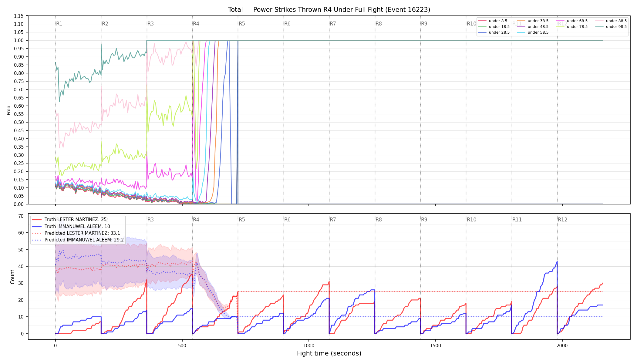Select the 'under 48.5' legend label
The image size is (637, 364).
pos(538,27)
